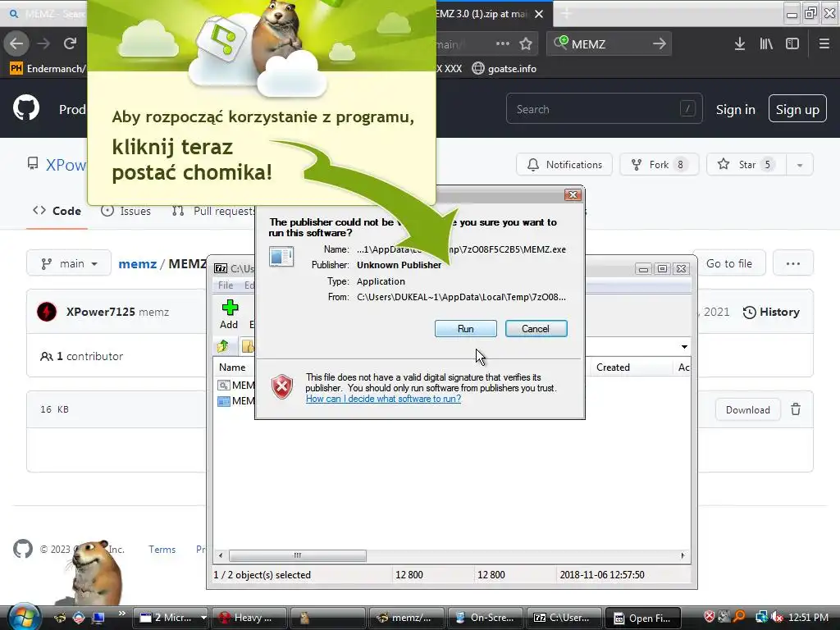The height and width of the screenshot is (630, 840).
Task: Open the Firefox hamburger menu
Action: pos(824,44)
